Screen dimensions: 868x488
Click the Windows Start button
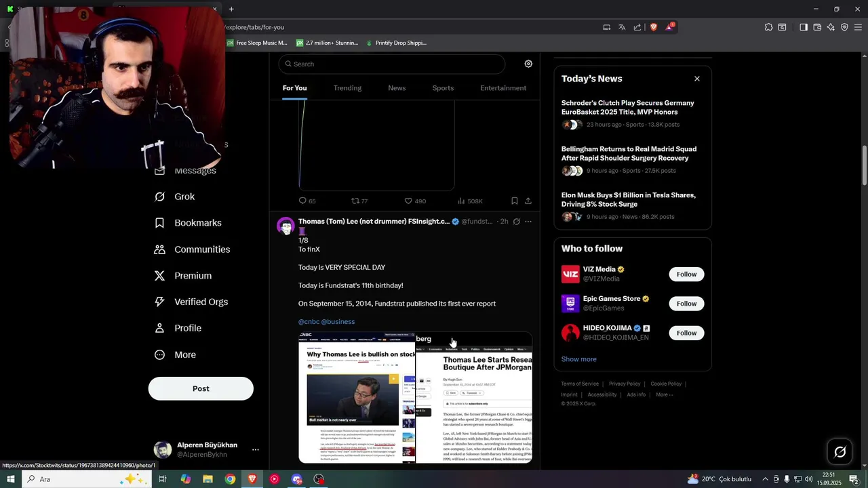tap(11, 479)
